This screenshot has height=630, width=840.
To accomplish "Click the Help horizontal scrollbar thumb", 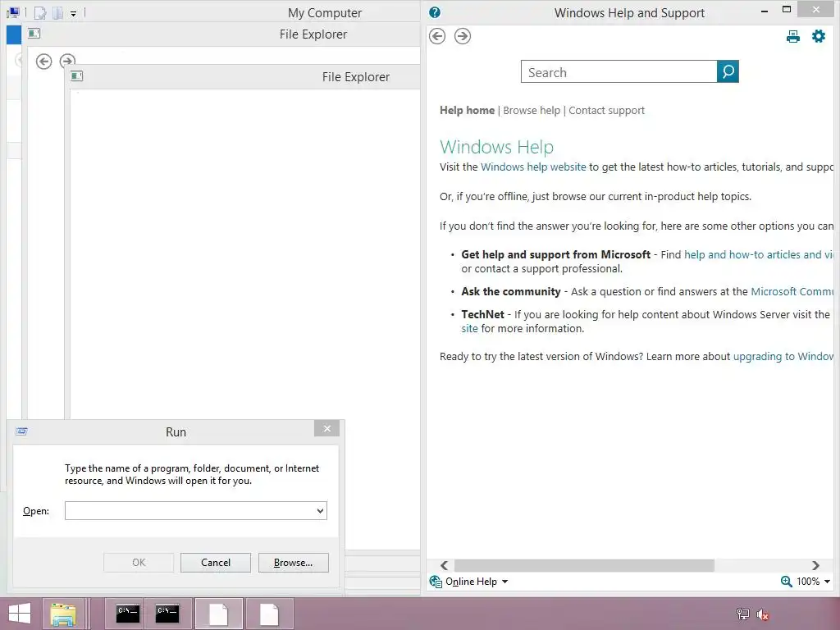I will pos(584,565).
